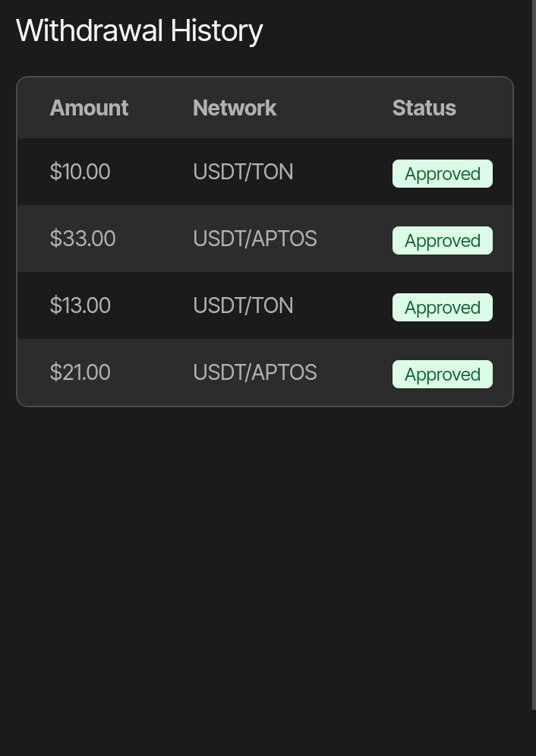Click the Withdrawal History heading
536x756 pixels.
[x=139, y=31]
